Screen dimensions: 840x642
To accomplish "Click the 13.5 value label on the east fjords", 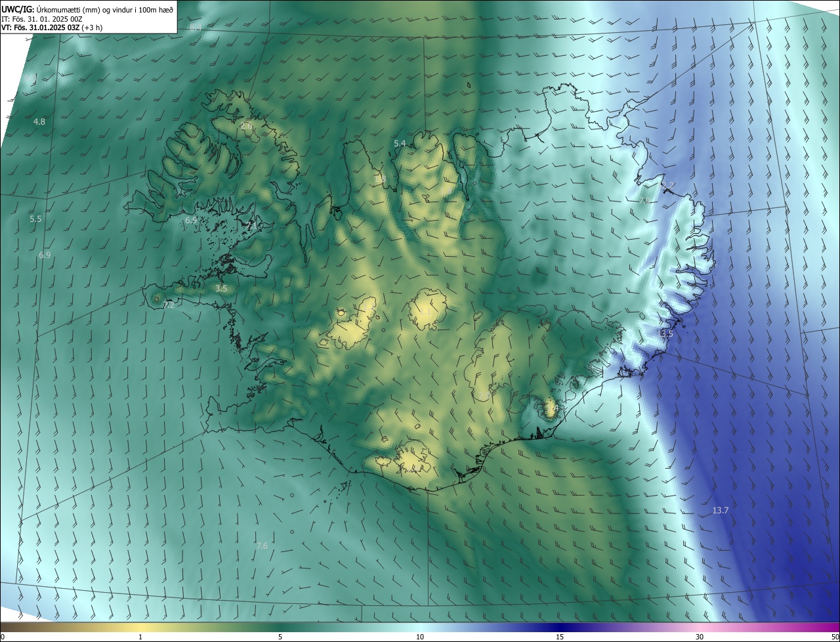I will click(x=665, y=333).
